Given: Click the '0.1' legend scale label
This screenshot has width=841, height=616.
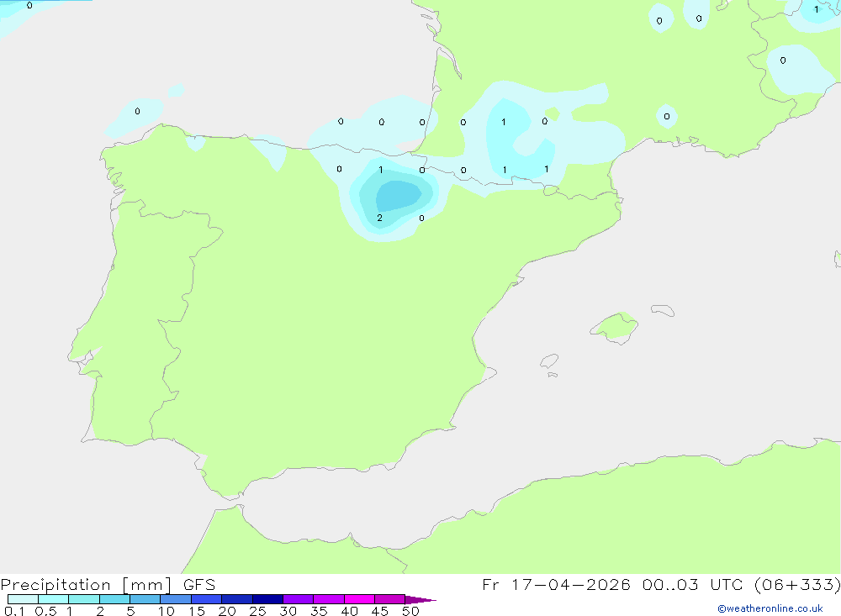Looking at the screenshot, I should pyautogui.click(x=14, y=611).
